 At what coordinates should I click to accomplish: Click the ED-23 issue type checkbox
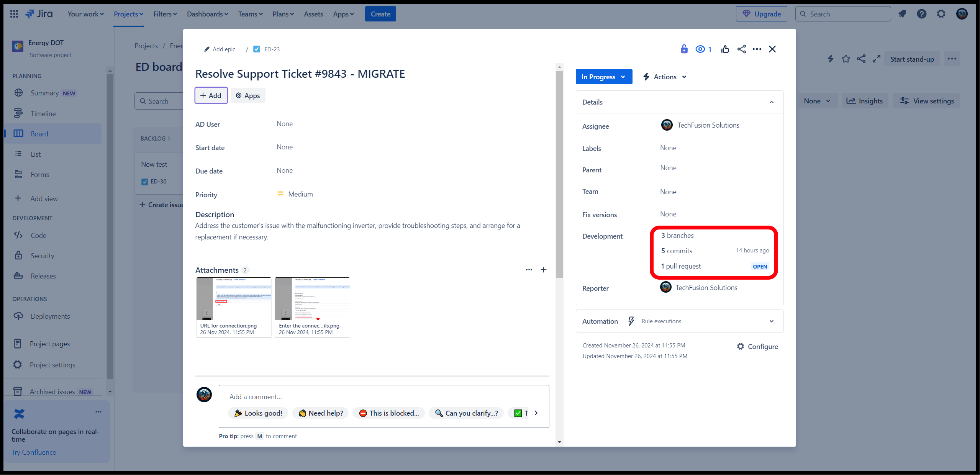point(257,49)
